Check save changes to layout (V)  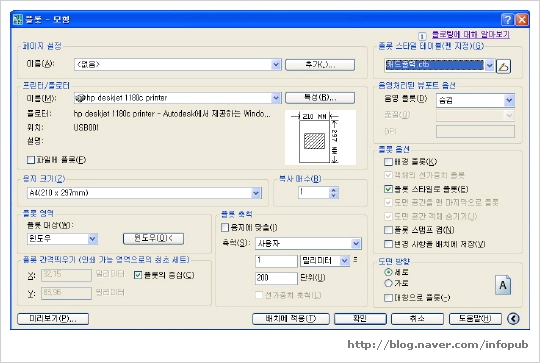388,244
